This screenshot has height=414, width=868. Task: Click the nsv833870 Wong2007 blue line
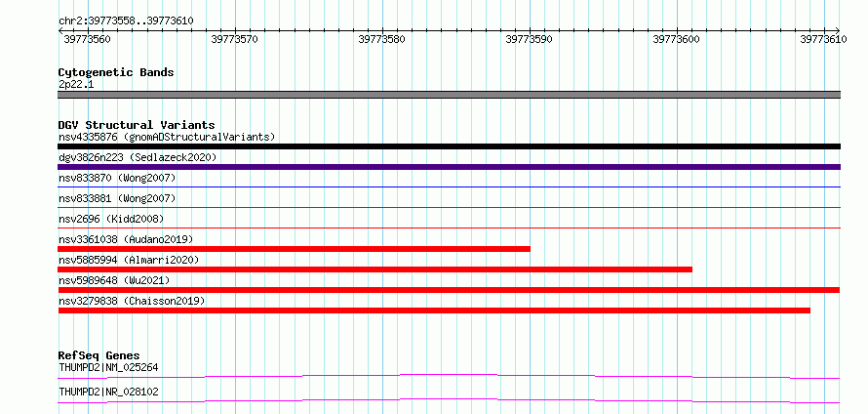449,187
